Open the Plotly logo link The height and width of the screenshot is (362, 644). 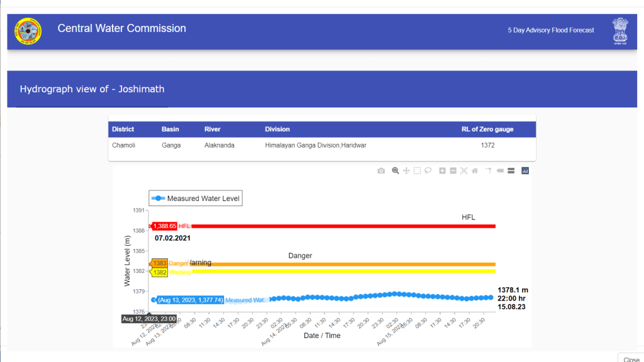pos(525,170)
